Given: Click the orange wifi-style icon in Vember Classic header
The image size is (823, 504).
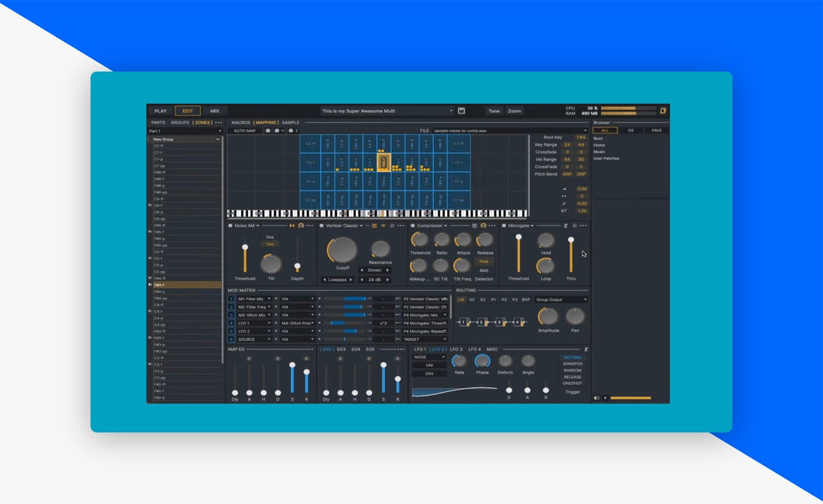Looking at the screenshot, I should coord(383,225).
